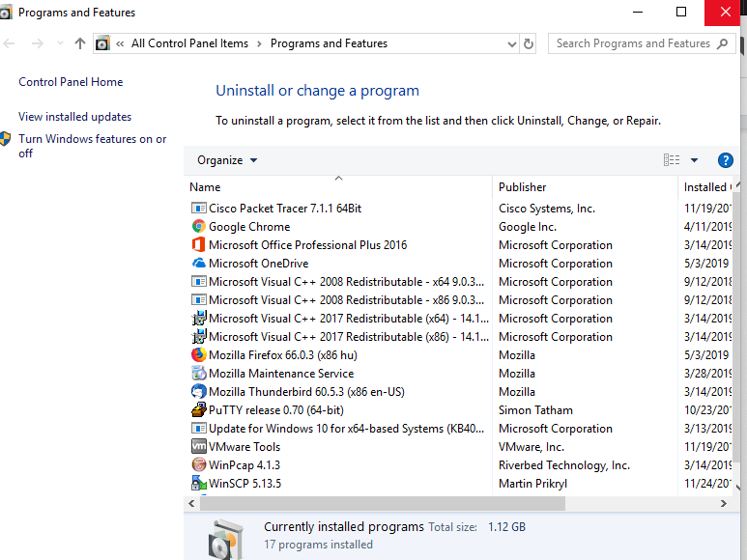Click the PuTTY release icon
The width and height of the screenshot is (747, 560).
coord(199,410)
